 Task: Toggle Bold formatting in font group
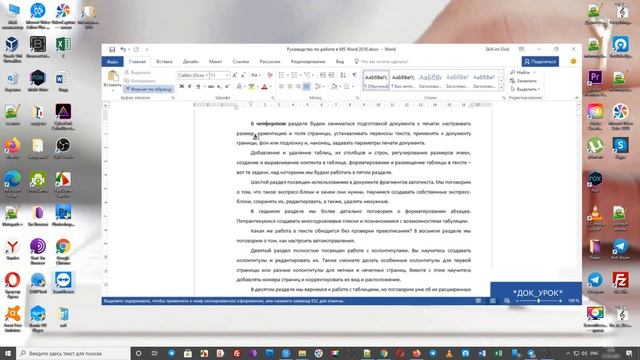pos(182,87)
